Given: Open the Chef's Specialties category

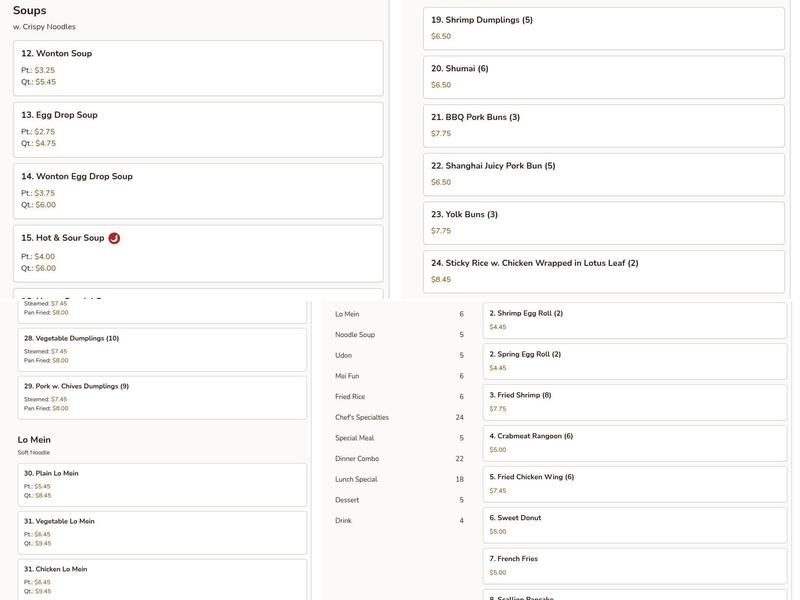Looking at the screenshot, I should coord(362,418).
